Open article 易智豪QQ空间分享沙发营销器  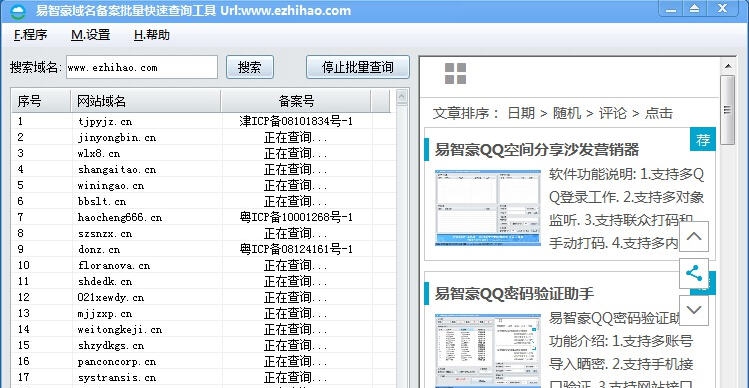(536, 150)
